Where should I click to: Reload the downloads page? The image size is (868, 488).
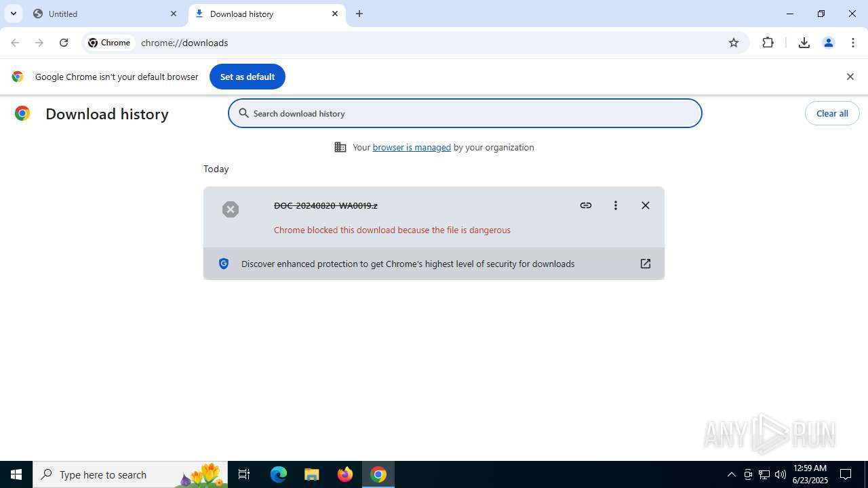(x=64, y=43)
